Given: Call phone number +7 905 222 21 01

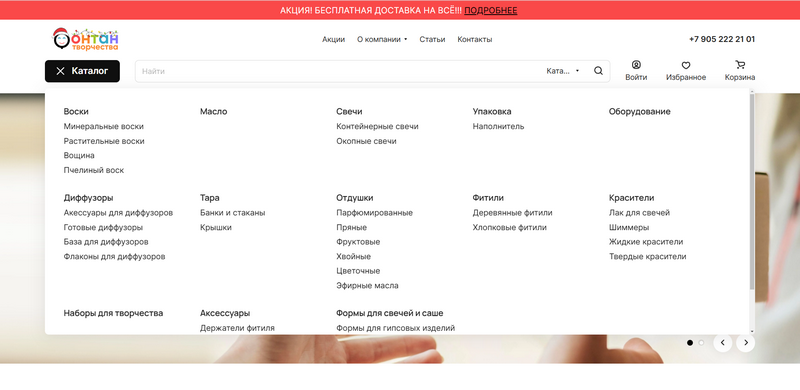Looking at the screenshot, I should (x=722, y=39).
